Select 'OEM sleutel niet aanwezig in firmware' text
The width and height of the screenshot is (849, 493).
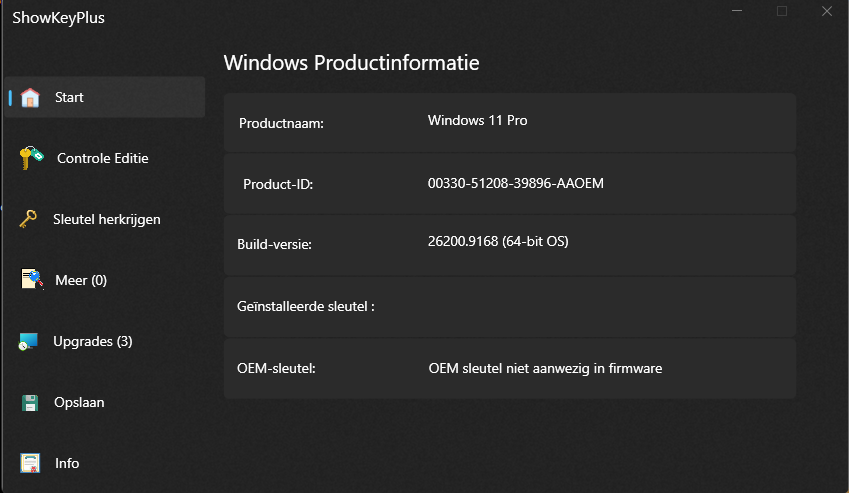(545, 369)
